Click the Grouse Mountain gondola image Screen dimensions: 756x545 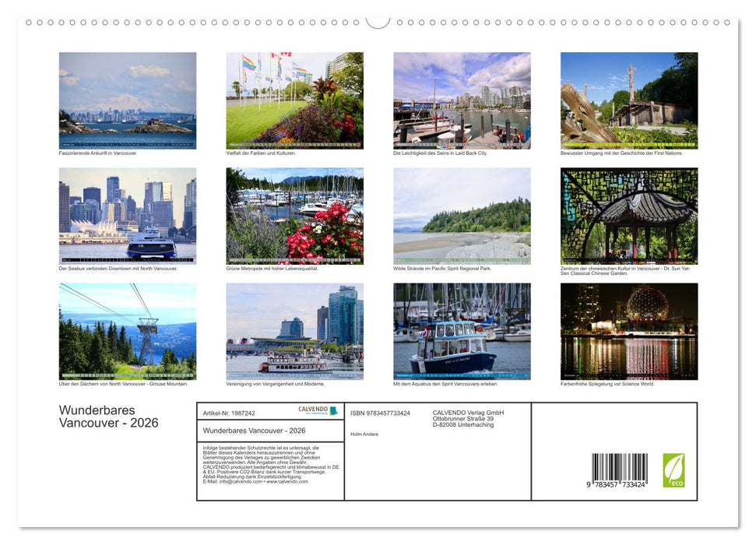click(x=127, y=331)
